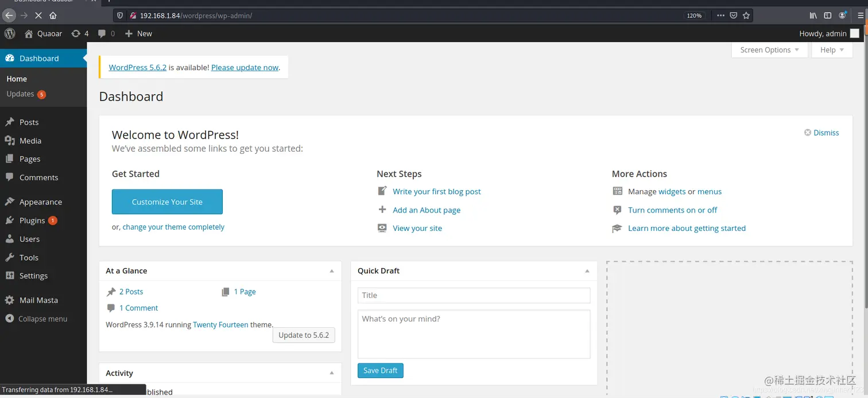
Task: Dismiss the Welcome to WordPress panel
Action: click(821, 133)
